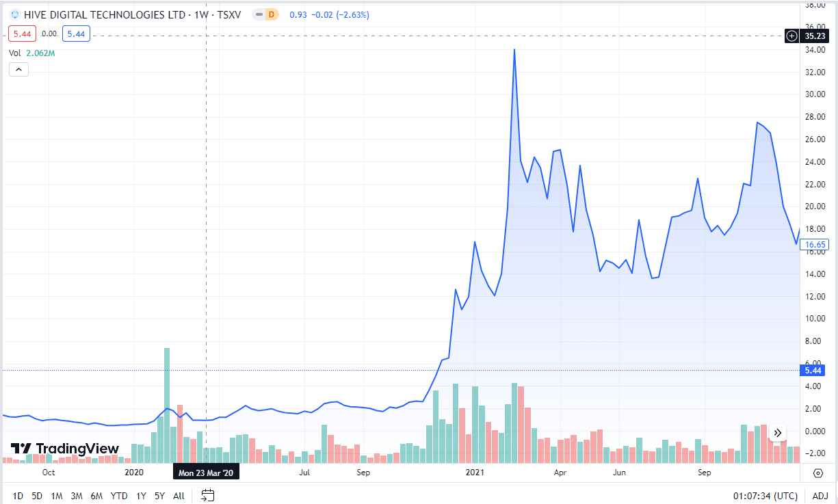Click the 5.44 price label on the axis
The height and width of the screenshot is (504, 838).
click(813, 371)
